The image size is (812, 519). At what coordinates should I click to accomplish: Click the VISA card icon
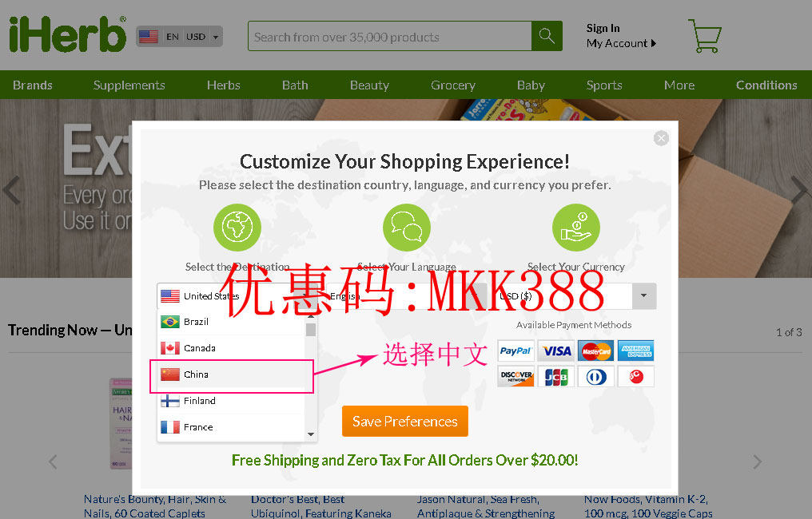click(x=555, y=351)
